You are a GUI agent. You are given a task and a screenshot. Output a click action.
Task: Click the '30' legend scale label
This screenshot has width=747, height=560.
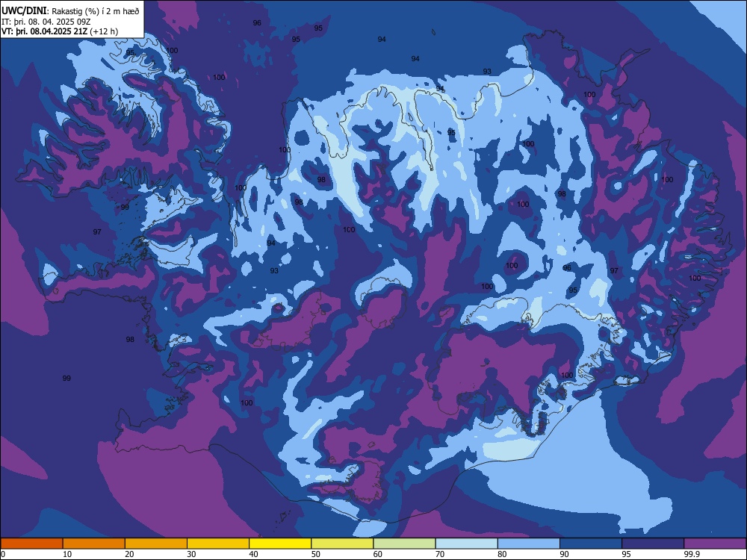coord(191,554)
